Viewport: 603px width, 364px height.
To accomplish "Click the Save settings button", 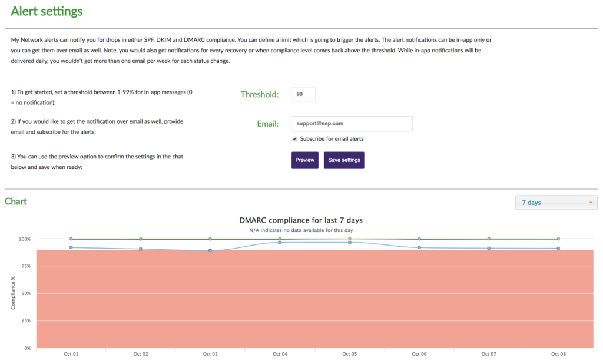I will (344, 160).
